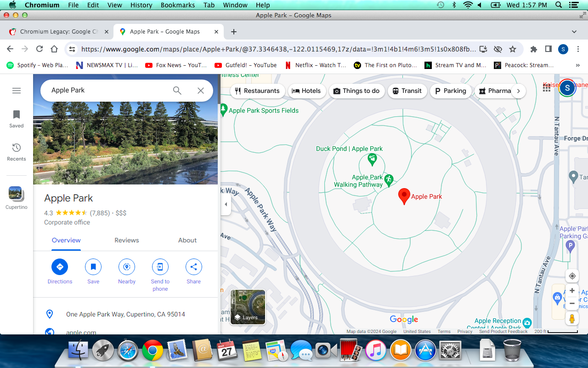
Task: Open the Spotify Web Player bookmark
Action: [x=37, y=65]
